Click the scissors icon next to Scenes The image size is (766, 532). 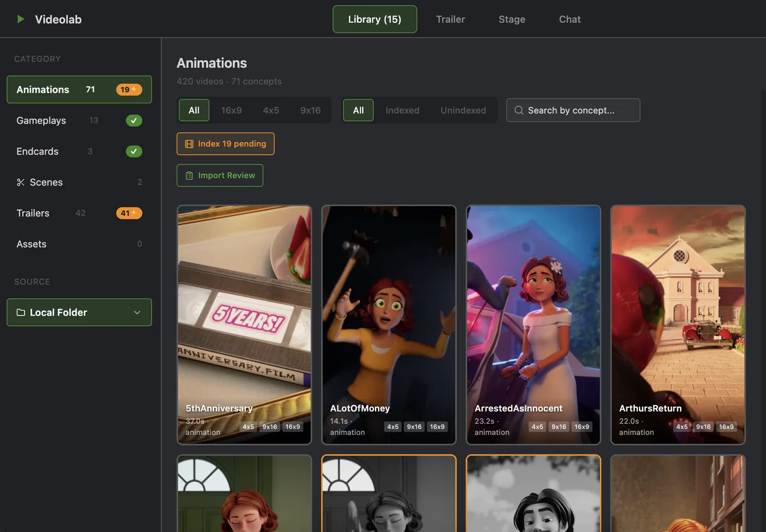[21, 182]
